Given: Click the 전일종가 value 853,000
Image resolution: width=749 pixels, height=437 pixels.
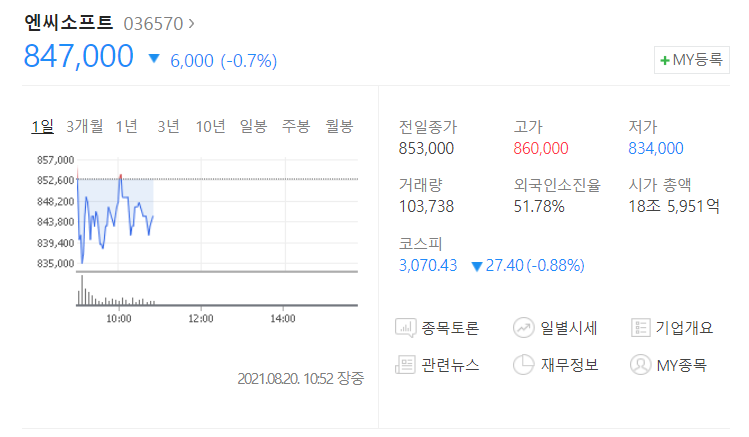Looking at the screenshot, I should [426, 149].
